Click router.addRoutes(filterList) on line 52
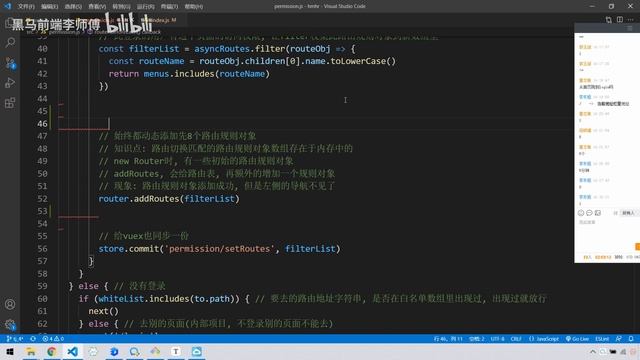 click(169, 199)
